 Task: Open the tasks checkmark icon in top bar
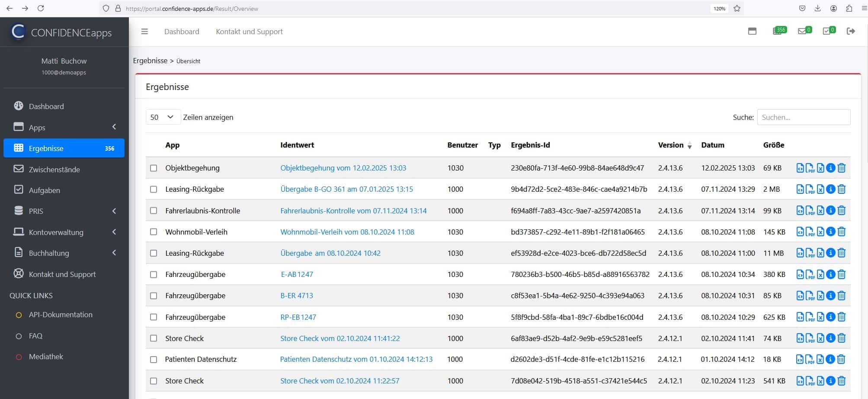tap(829, 31)
